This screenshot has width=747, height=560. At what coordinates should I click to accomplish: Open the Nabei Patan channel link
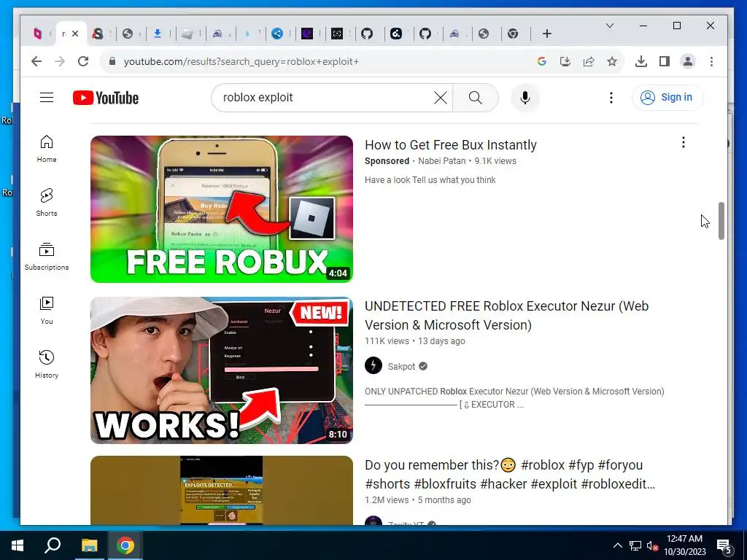(441, 161)
